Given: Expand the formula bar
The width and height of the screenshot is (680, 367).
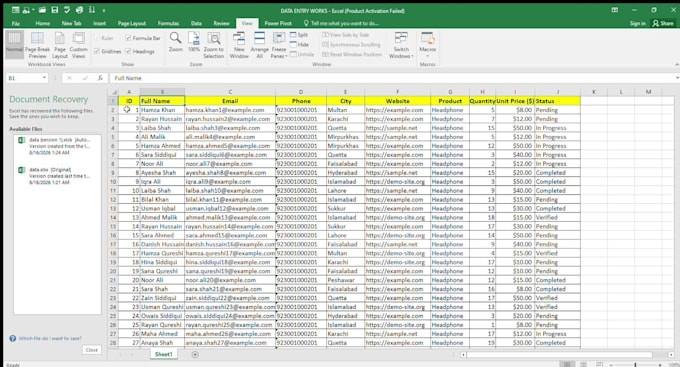Looking at the screenshot, I should pos(677,78).
